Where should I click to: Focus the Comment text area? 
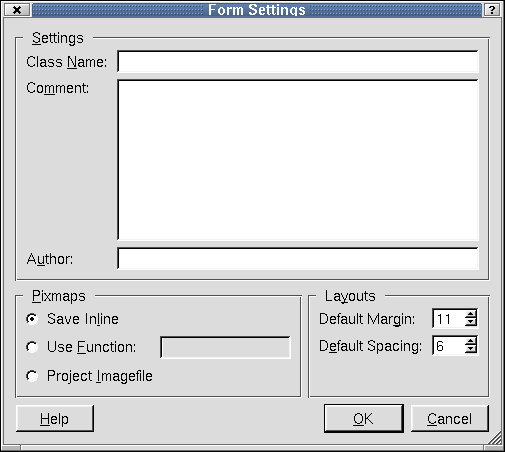298,160
